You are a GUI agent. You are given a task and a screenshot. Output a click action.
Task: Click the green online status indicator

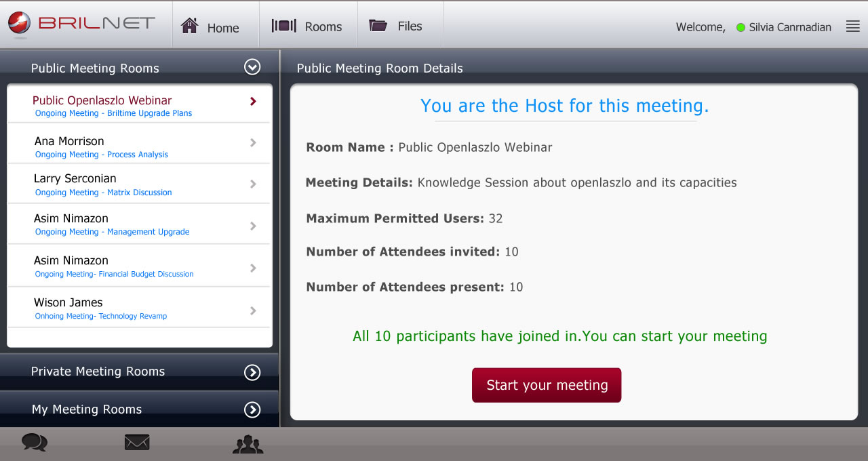tap(741, 28)
